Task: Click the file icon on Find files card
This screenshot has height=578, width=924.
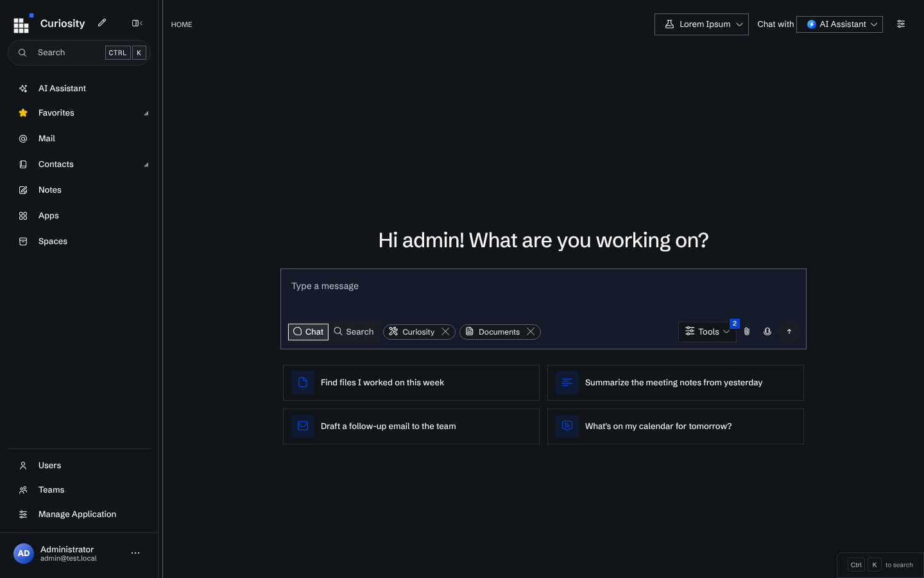Action: [303, 383]
